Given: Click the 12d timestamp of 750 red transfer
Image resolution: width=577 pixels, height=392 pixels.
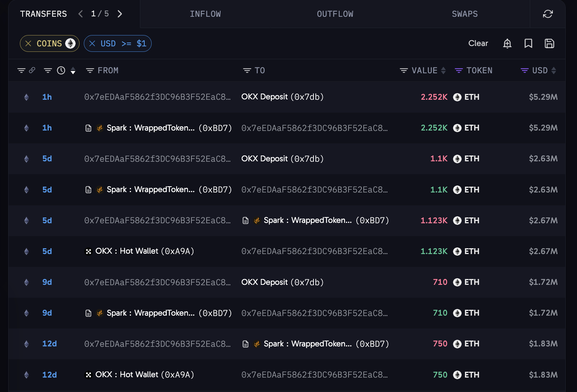Looking at the screenshot, I should (50, 344).
